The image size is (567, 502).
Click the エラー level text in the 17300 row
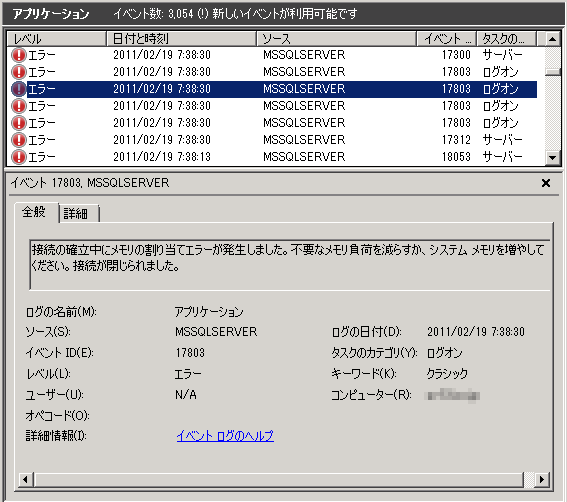pyautogui.click(x=42, y=55)
